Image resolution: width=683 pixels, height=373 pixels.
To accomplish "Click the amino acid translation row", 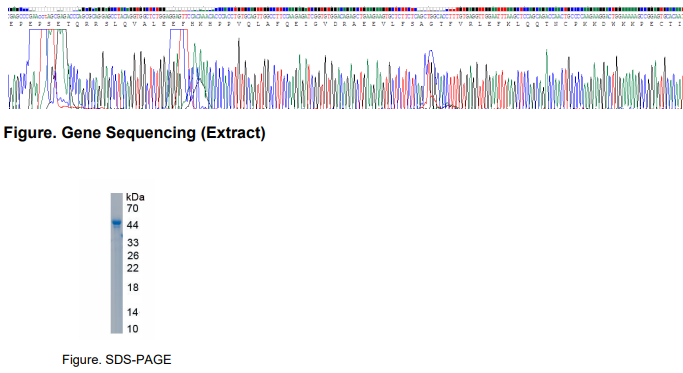I will pyautogui.click(x=345, y=24).
